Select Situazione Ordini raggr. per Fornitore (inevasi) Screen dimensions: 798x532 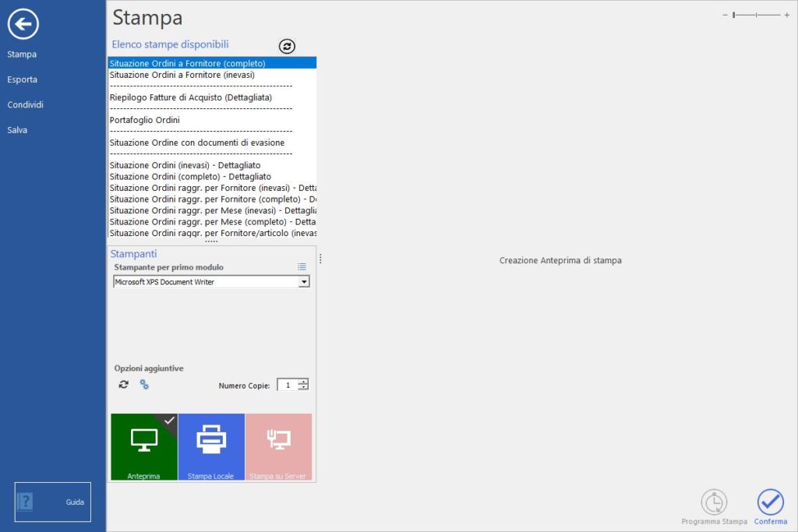pyautogui.click(x=212, y=188)
